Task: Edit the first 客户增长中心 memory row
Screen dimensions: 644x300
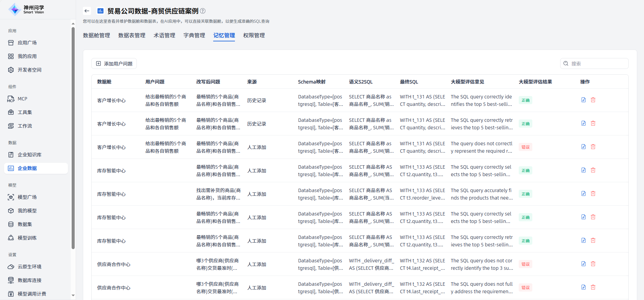Action: coord(584,100)
